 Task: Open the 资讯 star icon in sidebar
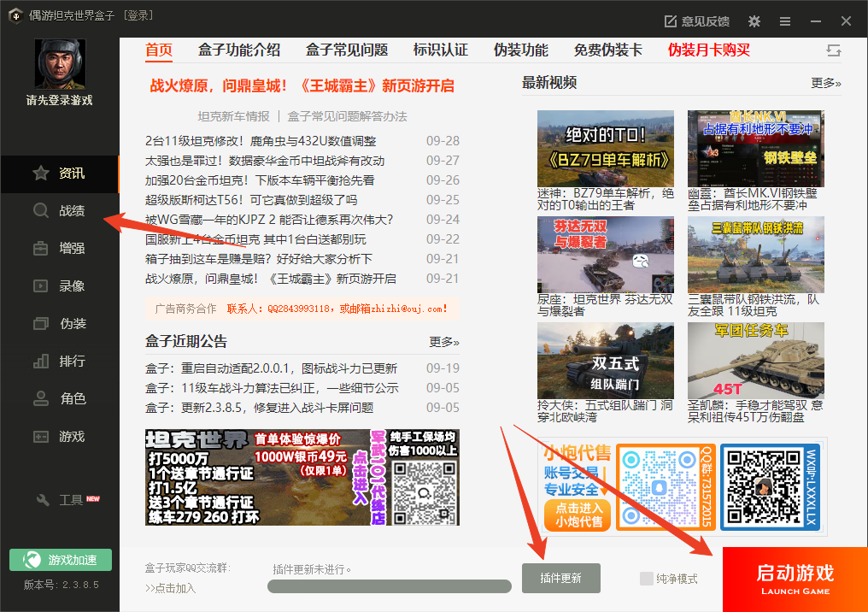(x=40, y=174)
